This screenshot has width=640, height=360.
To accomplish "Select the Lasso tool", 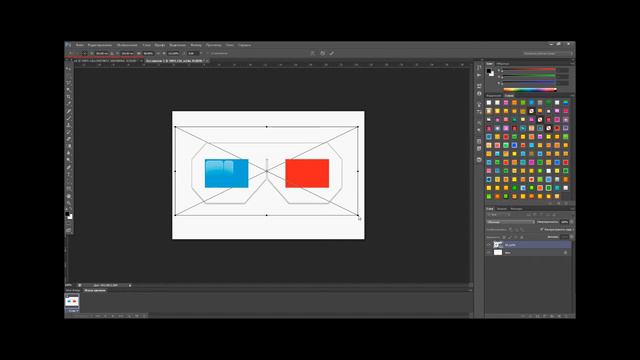I will (68, 82).
